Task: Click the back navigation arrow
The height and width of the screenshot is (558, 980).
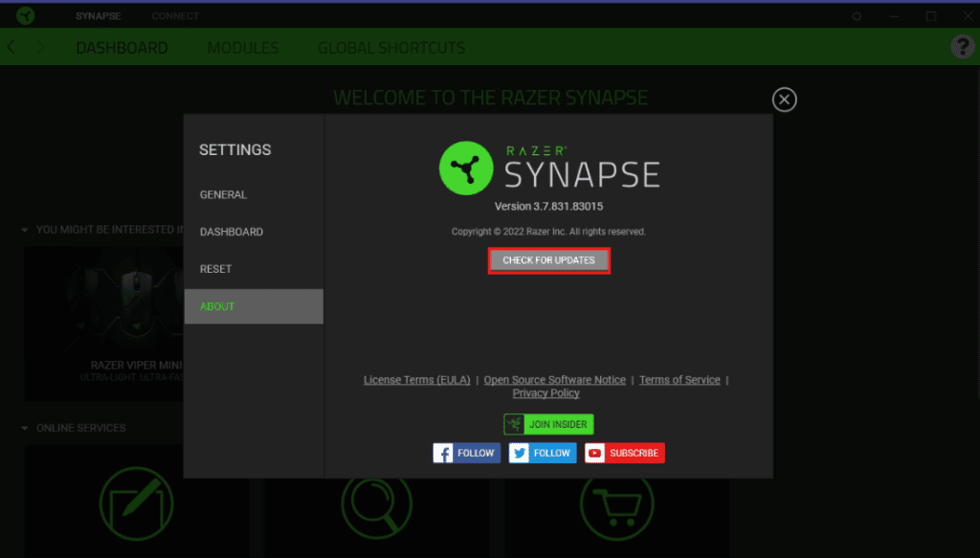Action: (x=11, y=46)
